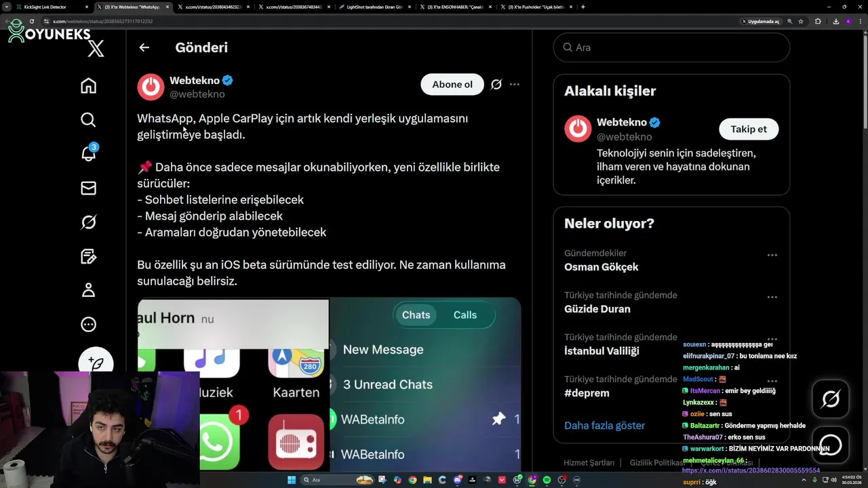Image resolution: width=868 pixels, height=488 pixels.
Task: Switch to the LightShot Ekran Görüntüsü tab
Action: click(x=376, y=7)
